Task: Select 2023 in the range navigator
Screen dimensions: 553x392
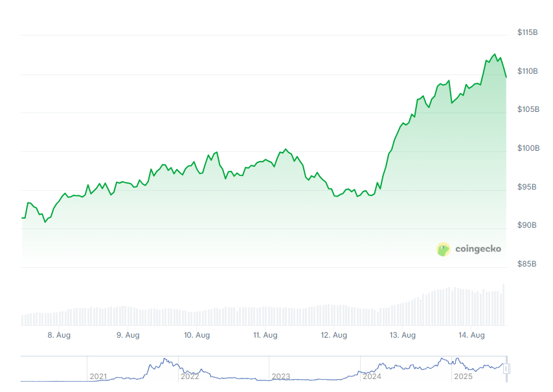Action: pyautogui.click(x=281, y=376)
